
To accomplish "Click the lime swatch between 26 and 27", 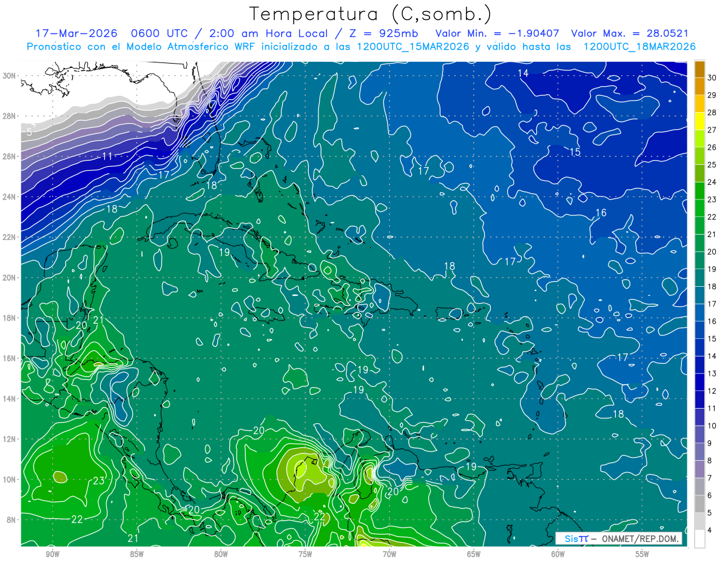I will (x=699, y=139).
